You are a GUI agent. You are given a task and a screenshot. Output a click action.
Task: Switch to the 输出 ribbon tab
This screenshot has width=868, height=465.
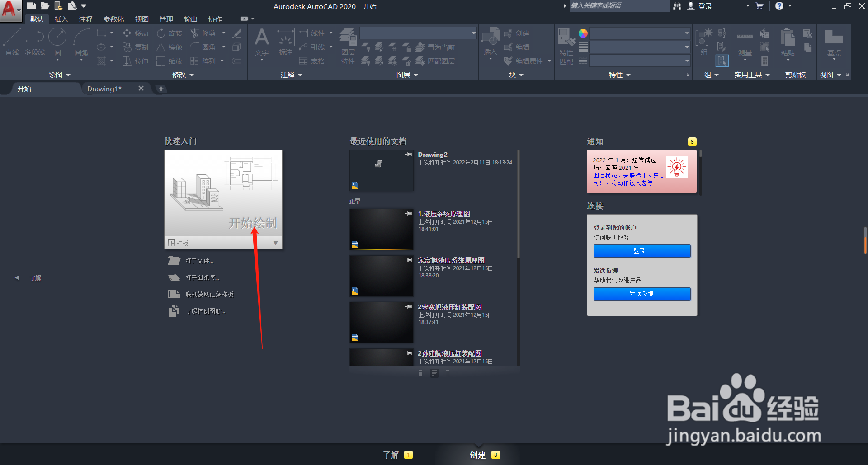[191, 19]
